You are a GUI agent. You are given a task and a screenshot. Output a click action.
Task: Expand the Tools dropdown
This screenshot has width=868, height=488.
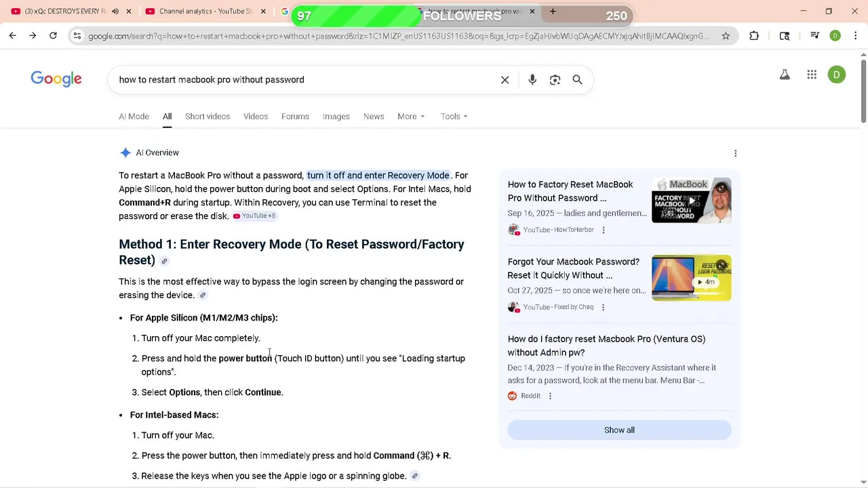(454, 117)
